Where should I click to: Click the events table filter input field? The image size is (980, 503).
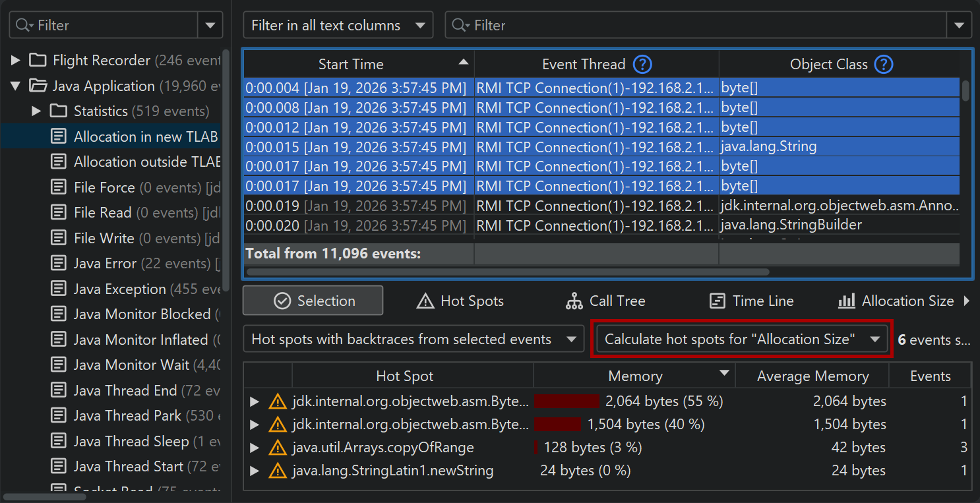click(699, 26)
